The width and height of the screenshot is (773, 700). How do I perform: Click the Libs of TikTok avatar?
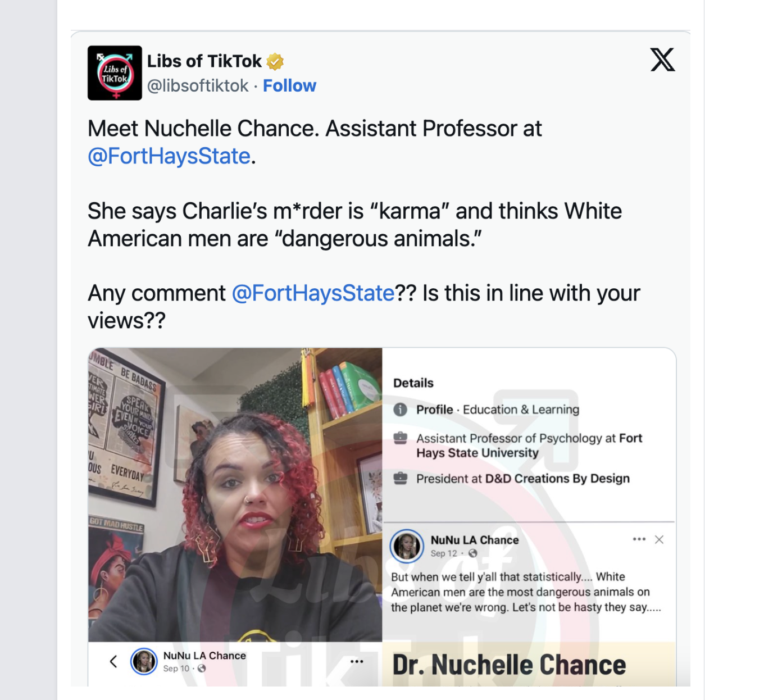(x=115, y=73)
